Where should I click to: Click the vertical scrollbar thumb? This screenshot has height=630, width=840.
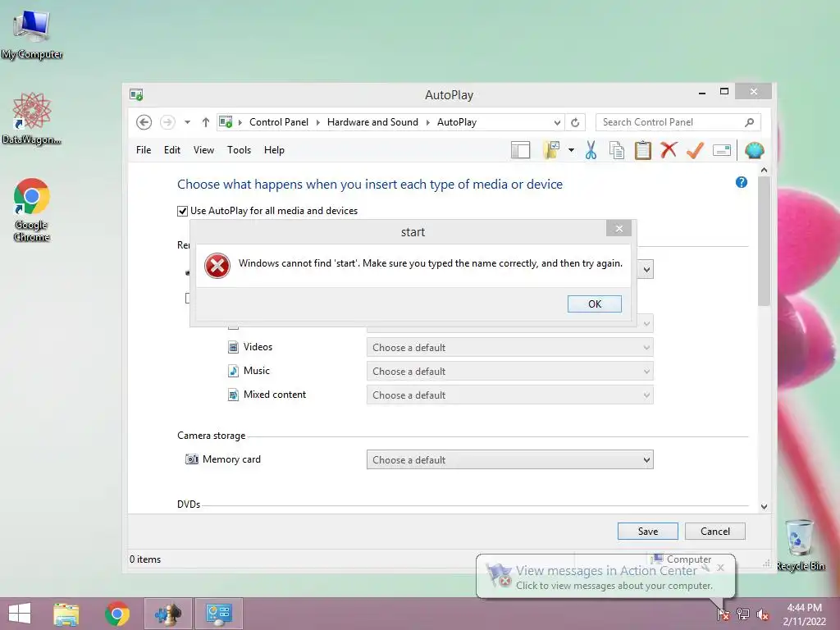pyautogui.click(x=764, y=241)
